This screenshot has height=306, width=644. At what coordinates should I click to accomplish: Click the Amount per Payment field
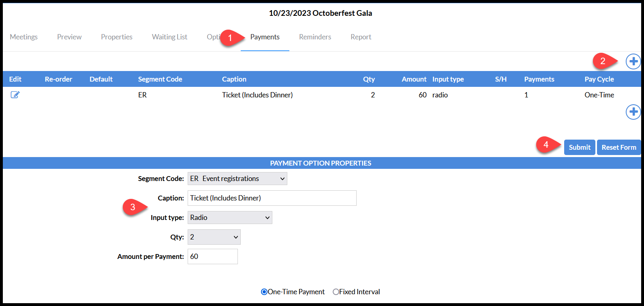[213, 256]
